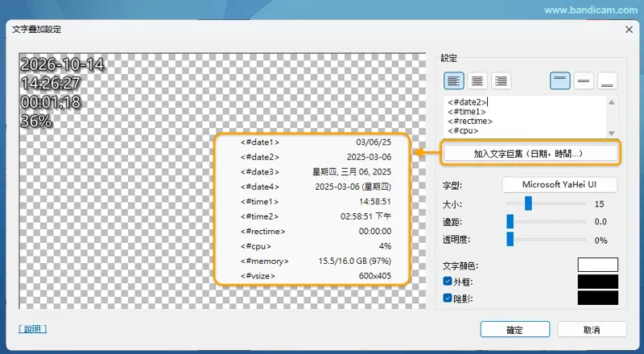Screen dimensions: 644x354
Task: Open the Microsoft YaHei UI font picker
Action: pos(559,185)
